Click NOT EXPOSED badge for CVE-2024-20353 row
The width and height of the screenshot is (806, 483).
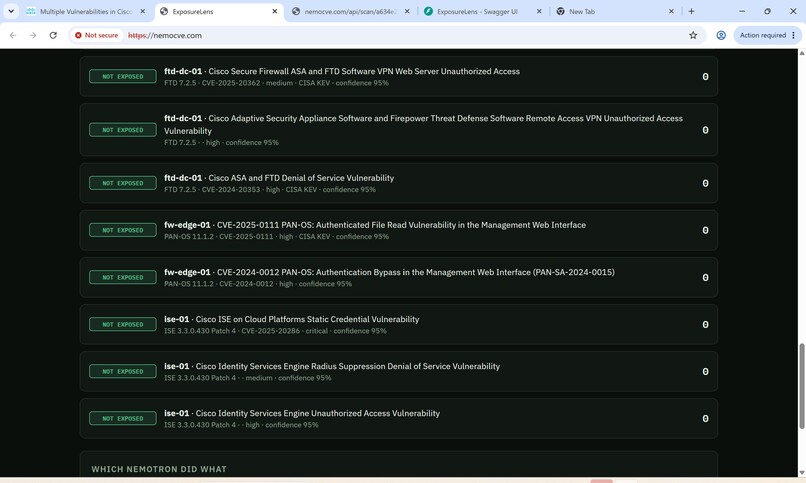tap(122, 183)
